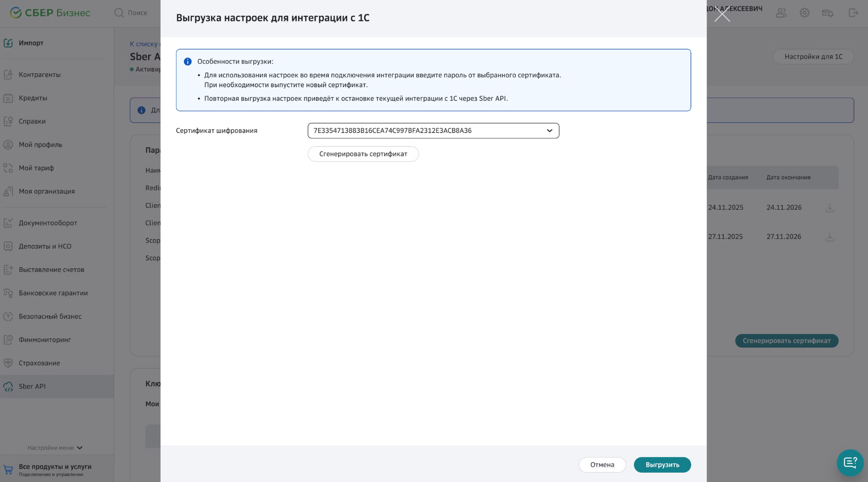Click the Выставление счетов icon
The height and width of the screenshot is (482, 868).
tap(8, 269)
